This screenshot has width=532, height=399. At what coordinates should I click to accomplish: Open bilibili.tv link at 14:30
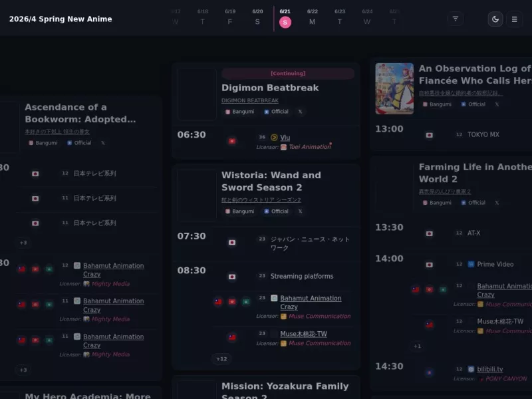490,369
